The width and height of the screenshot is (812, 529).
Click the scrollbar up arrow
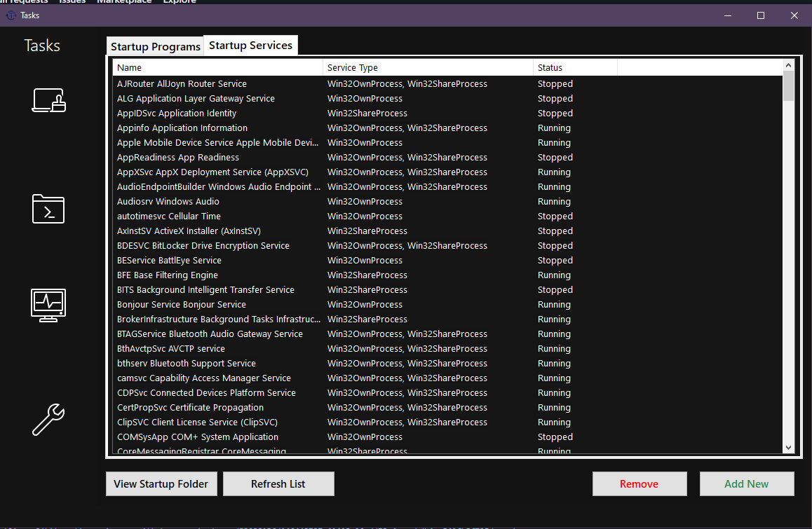(788, 65)
